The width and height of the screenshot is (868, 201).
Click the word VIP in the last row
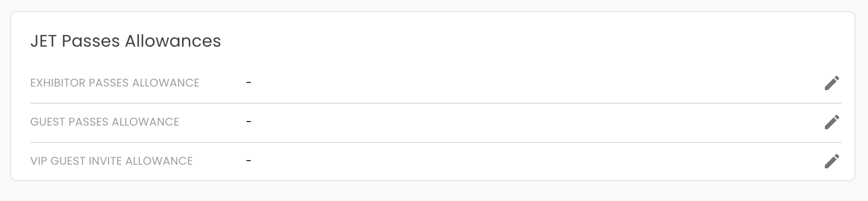39,161
